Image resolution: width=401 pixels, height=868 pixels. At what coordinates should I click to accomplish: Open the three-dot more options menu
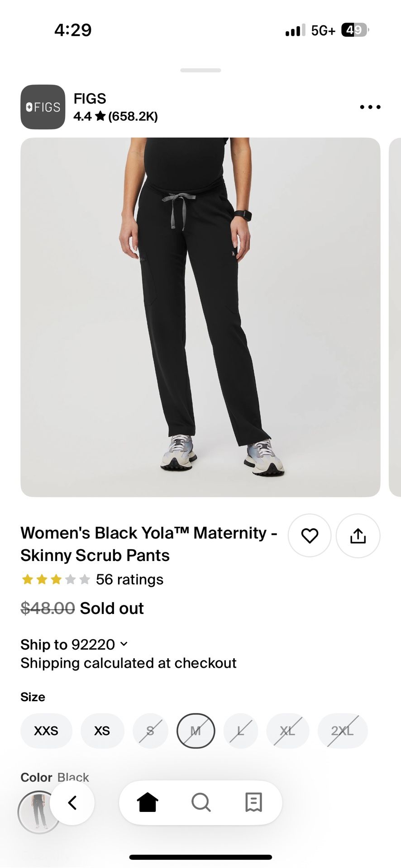370,107
